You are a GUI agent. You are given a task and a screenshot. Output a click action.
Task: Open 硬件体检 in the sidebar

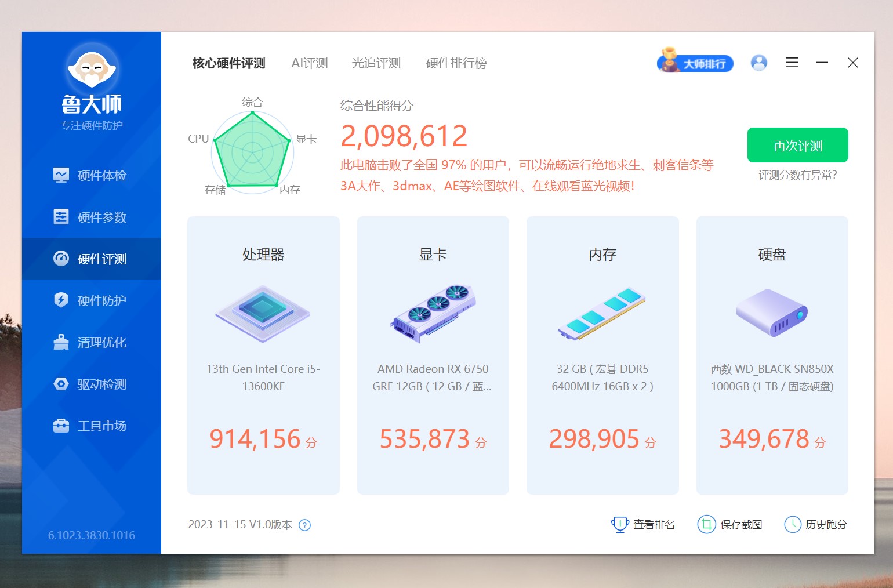pos(92,175)
